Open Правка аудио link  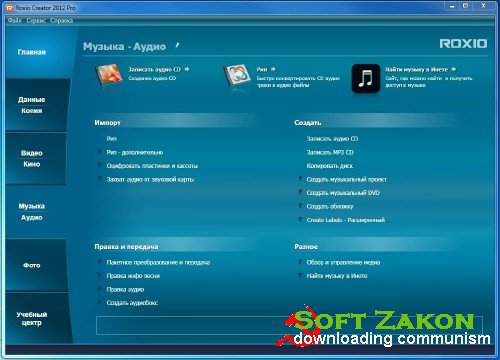125,289
